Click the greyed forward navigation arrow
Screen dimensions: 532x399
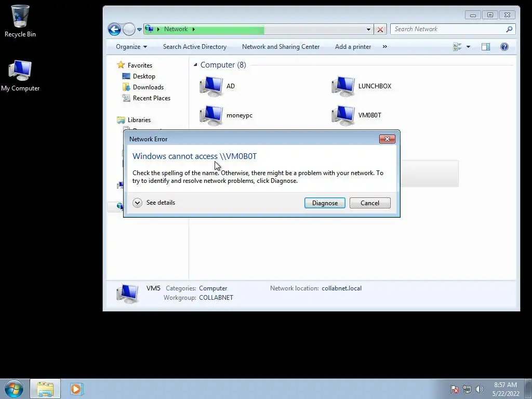(129, 29)
